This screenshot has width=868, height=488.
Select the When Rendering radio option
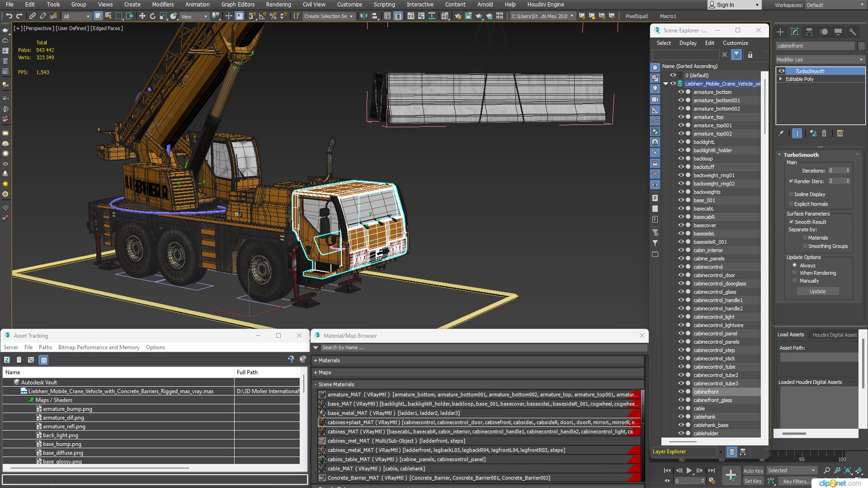pyautogui.click(x=794, y=273)
